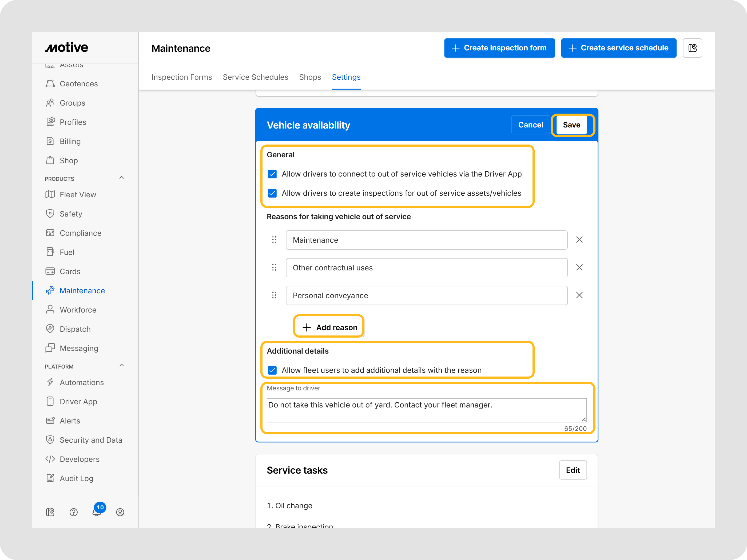Open Groups via its people icon
Image resolution: width=747 pixels, height=560 pixels.
(x=50, y=103)
